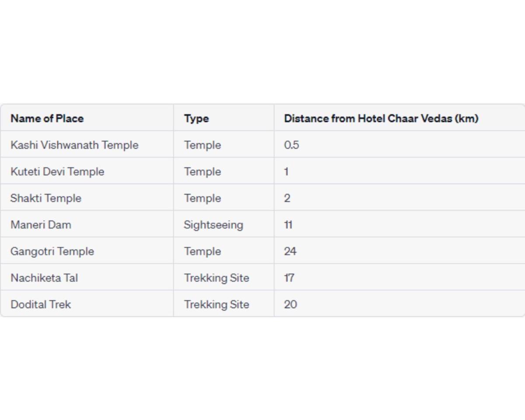Click the 'Name of Place' column header
Screen dimensions: 525x420
pyautogui.click(x=47, y=118)
